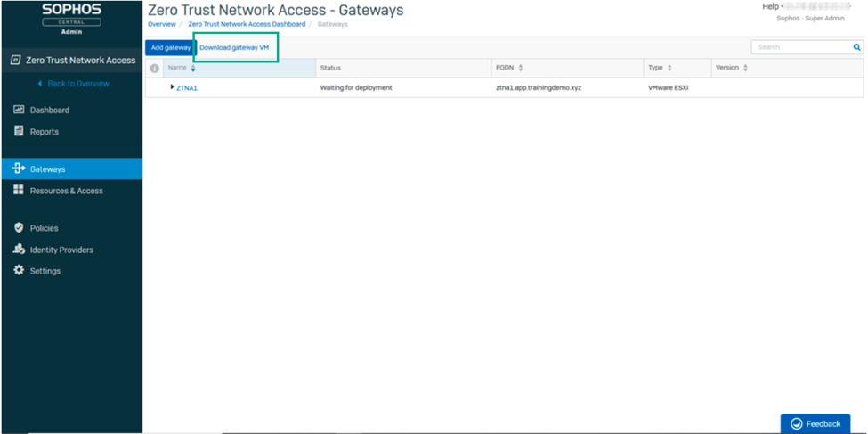Sort the table by Name column
This screenshot has width=868, height=434.
click(x=192, y=69)
